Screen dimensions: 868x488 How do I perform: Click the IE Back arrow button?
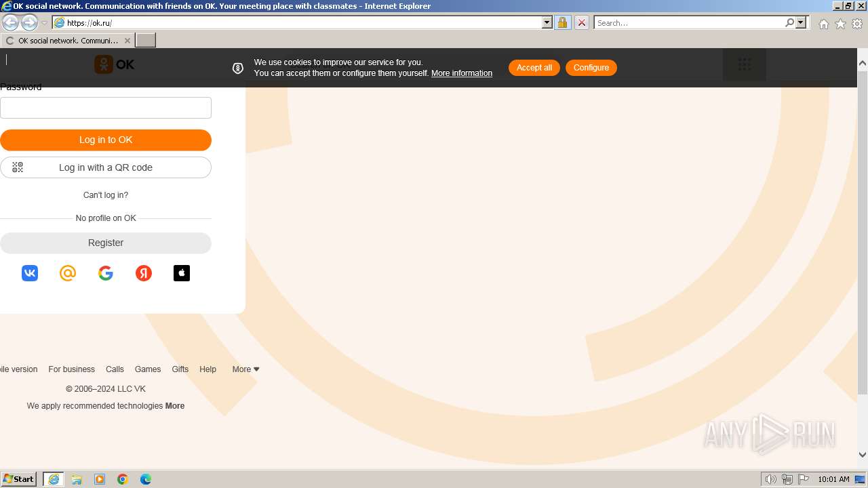[11, 22]
